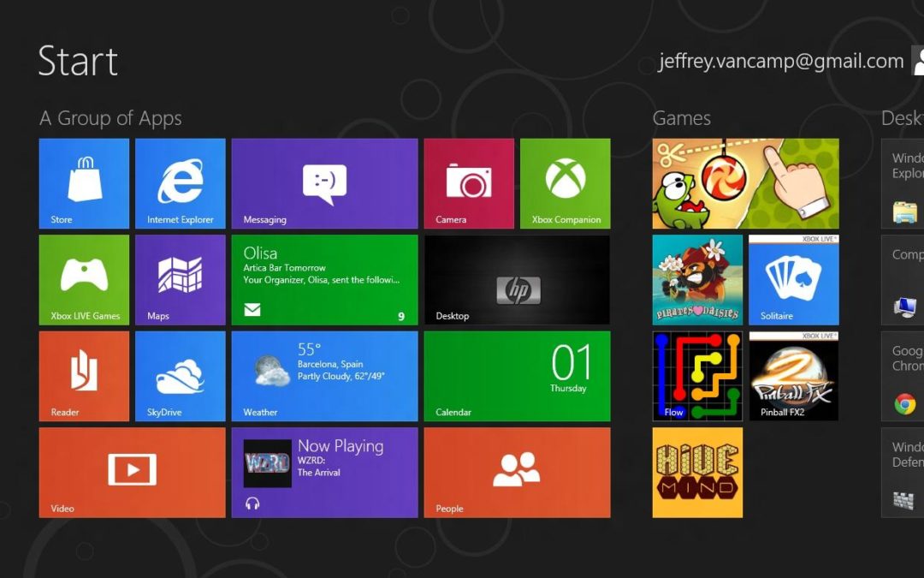
Task: Open Mail tile showing Olisa message
Action: point(325,279)
